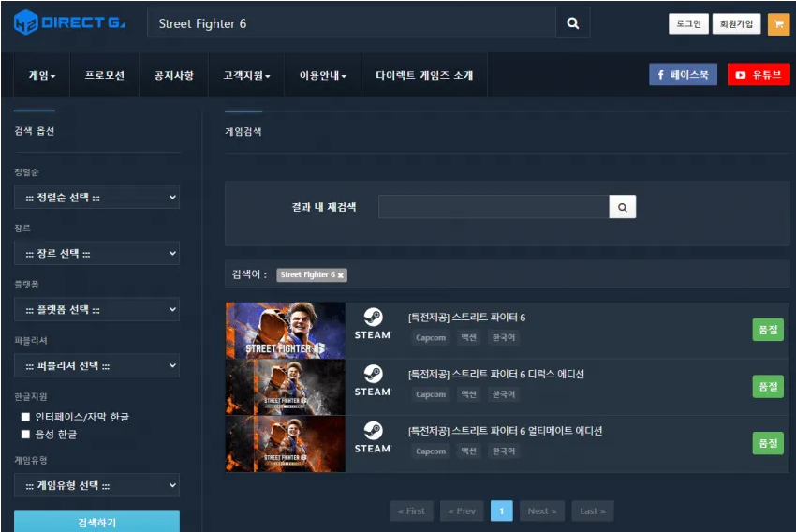Toggle 인터페이스/자막 한글 checkbox

point(25,417)
